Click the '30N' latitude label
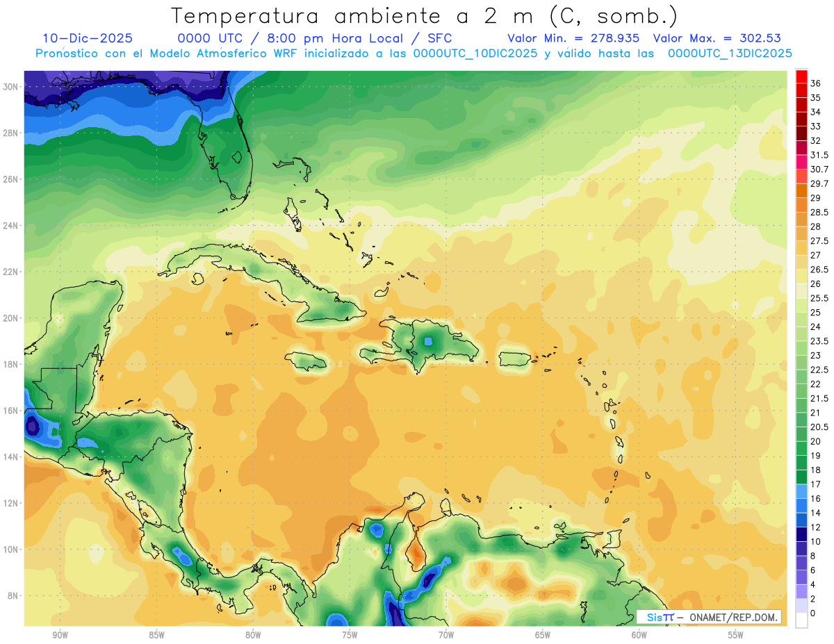The image size is (834, 644). coord(11,87)
